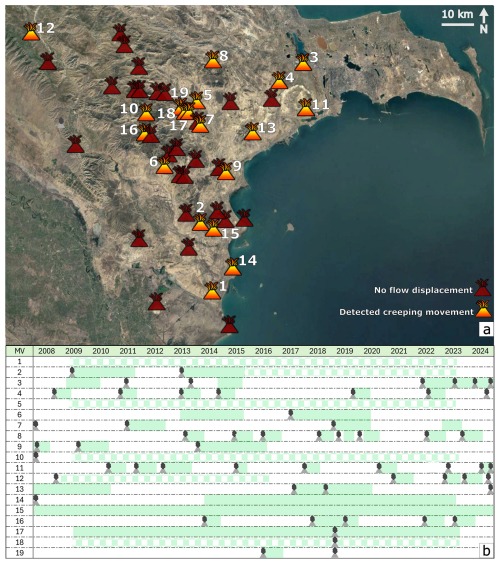Click the 10 km scale bar

pos(458,24)
